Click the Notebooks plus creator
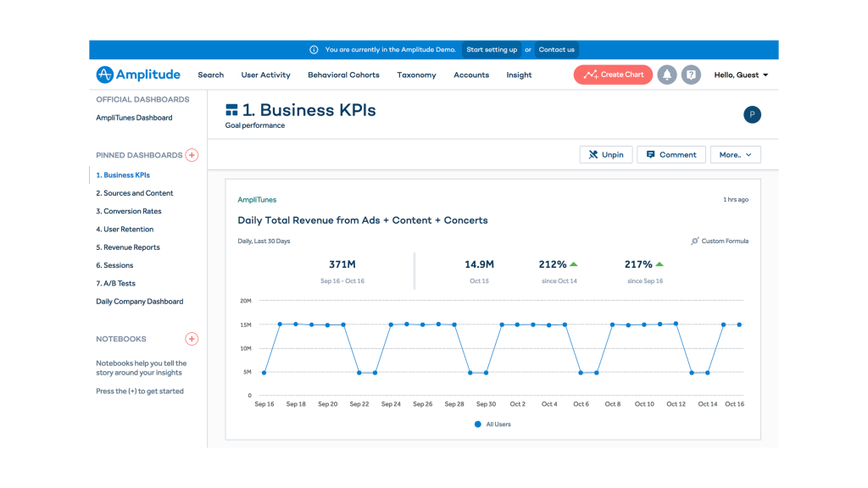Image resolution: width=868 pixels, height=488 pixels. pyautogui.click(x=192, y=338)
